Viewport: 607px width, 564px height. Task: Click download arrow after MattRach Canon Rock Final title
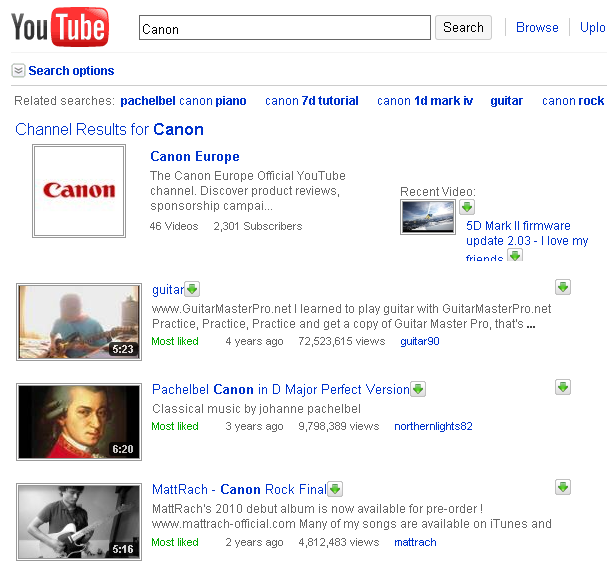335,489
